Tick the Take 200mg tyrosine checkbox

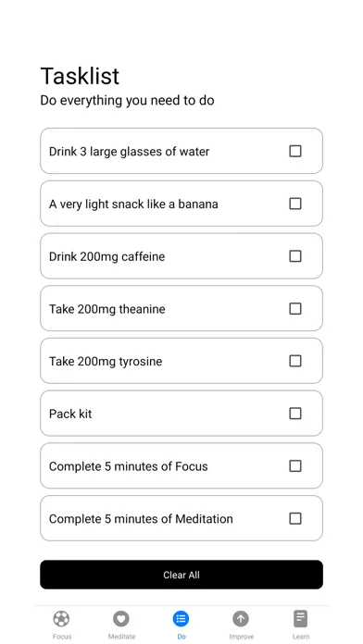click(x=295, y=361)
